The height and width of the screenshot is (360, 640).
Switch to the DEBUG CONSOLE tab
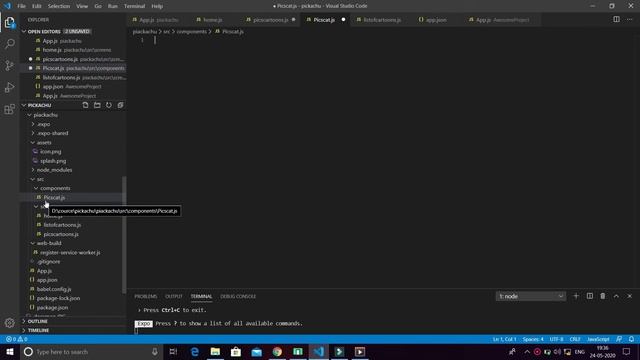pos(238,296)
